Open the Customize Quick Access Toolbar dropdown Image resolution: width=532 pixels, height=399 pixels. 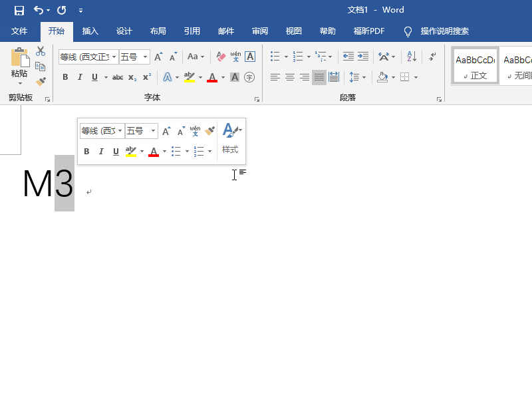tap(80, 11)
